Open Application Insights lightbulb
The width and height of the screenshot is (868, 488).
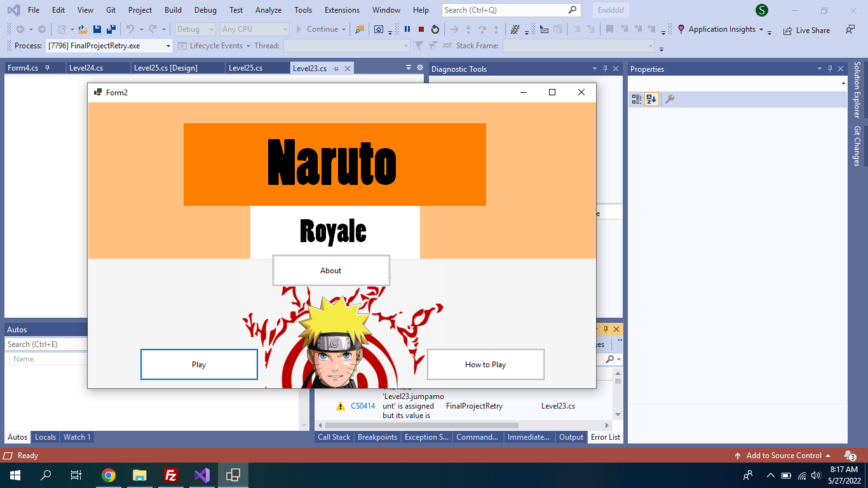coord(681,29)
